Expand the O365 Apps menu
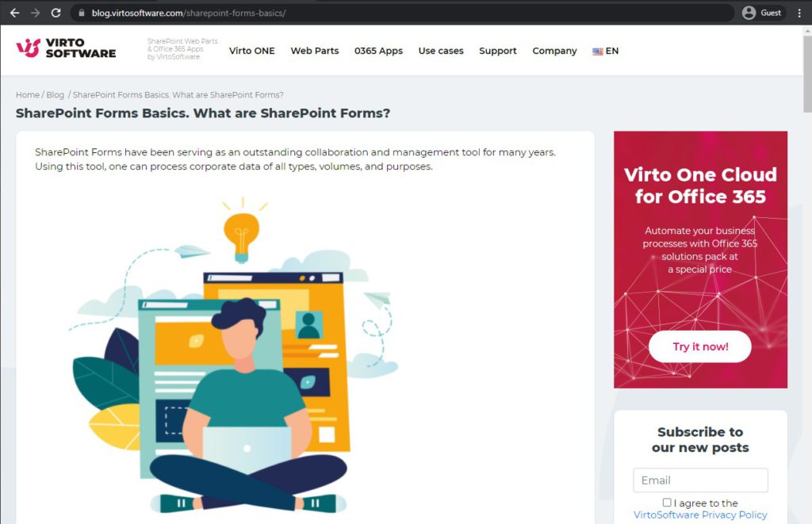 click(x=378, y=51)
